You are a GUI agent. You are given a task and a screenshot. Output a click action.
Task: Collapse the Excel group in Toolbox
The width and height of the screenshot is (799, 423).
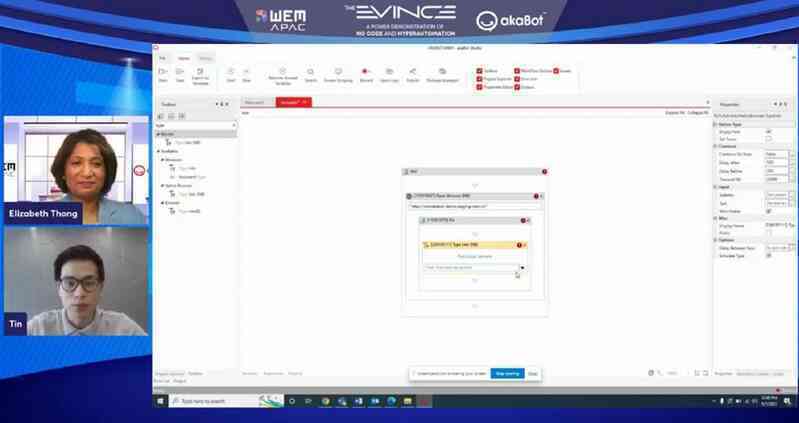tap(163, 203)
